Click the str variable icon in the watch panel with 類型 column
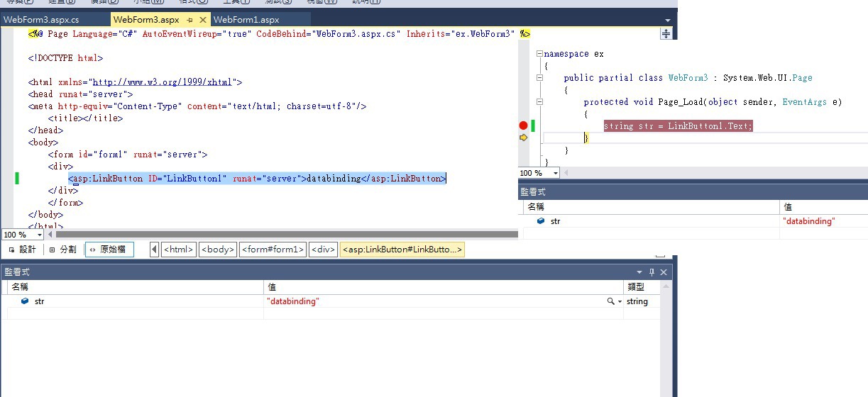The height and width of the screenshot is (397, 868). [25, 301]
